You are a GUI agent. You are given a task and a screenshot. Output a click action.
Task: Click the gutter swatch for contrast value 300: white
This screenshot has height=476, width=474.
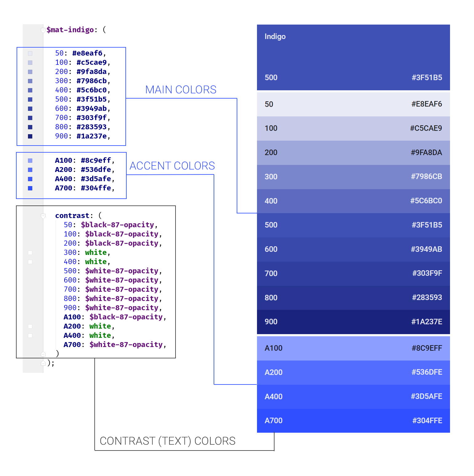(30, 253)
